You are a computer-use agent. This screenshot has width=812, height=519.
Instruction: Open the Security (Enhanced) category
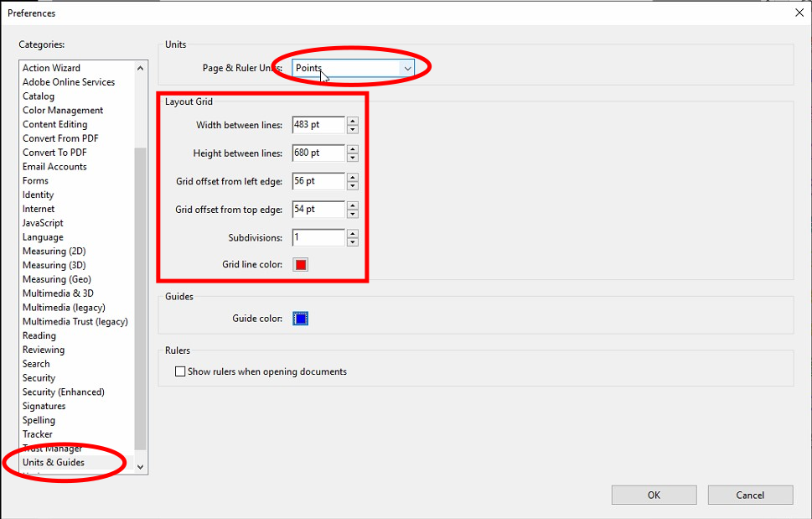click(63, 392)
